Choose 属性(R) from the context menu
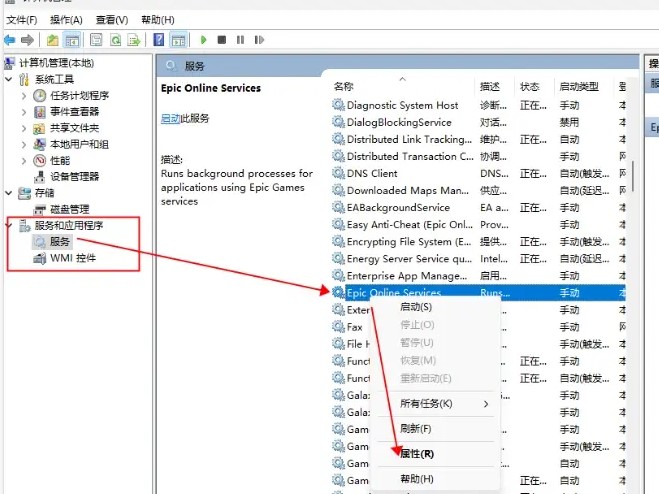 click(x=416, y=453)
